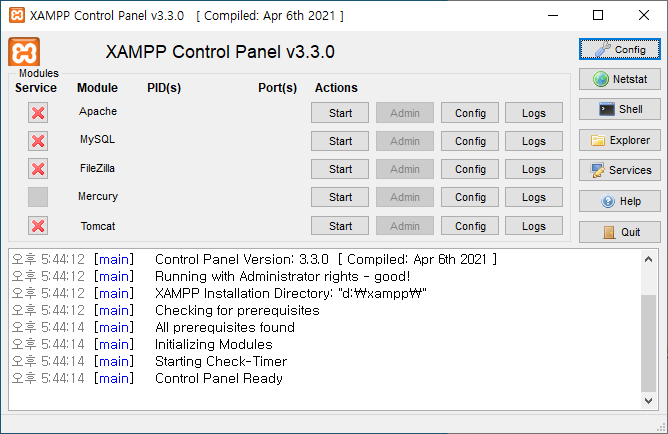Click the 'Starting Check-Timer' log entry

(x=221, y=362)
